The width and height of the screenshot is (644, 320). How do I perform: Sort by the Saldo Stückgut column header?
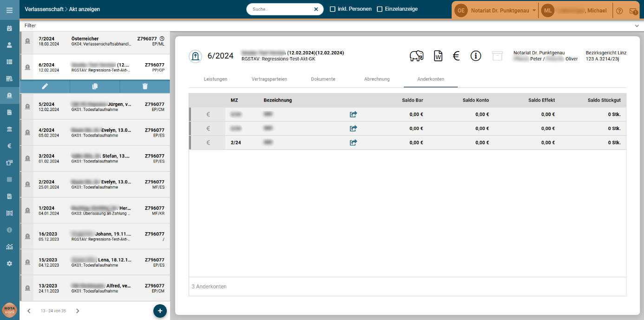604,100
